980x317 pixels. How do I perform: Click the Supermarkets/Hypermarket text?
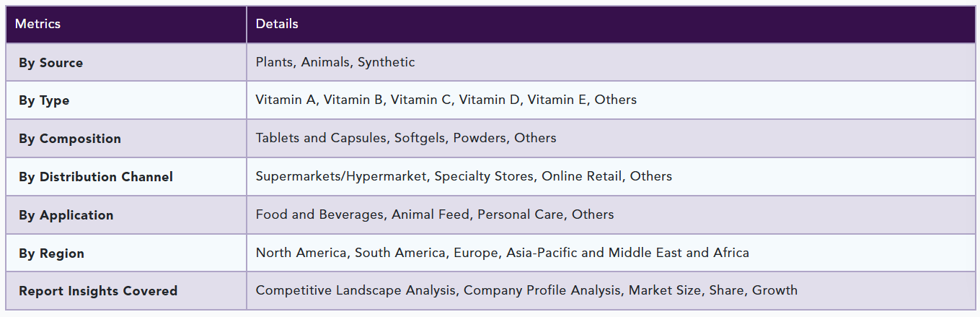[x=341, y=176]
